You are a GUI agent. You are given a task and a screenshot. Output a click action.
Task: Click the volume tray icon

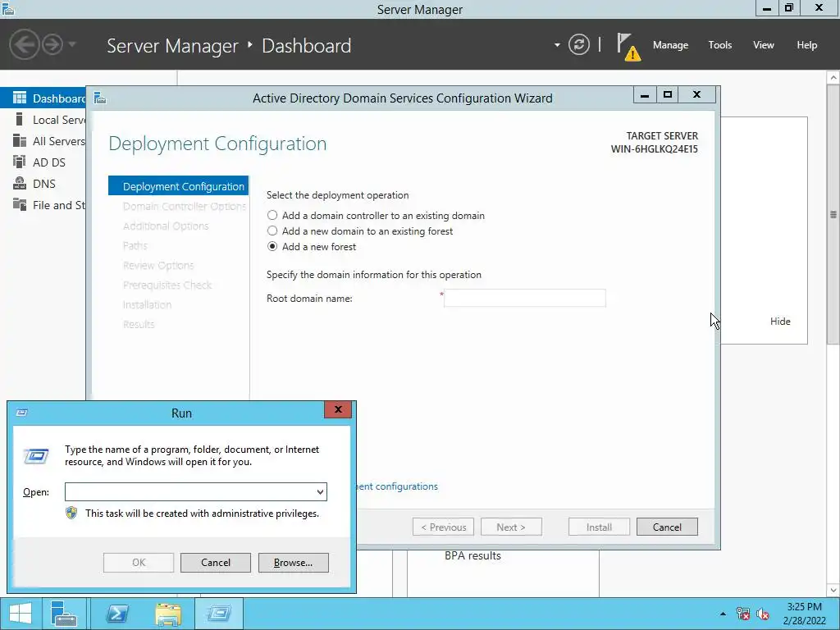click(x=762, y=614)
